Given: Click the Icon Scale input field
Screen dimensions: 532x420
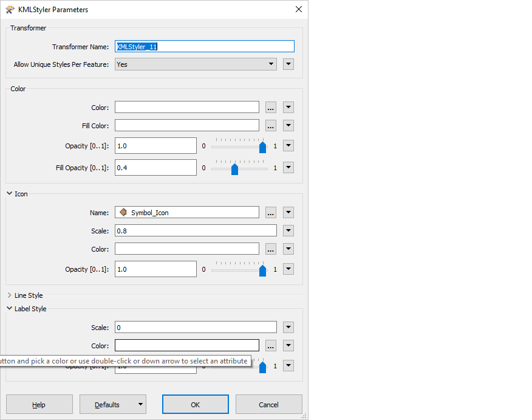Looking at the screenshot, I should [195, 231].
